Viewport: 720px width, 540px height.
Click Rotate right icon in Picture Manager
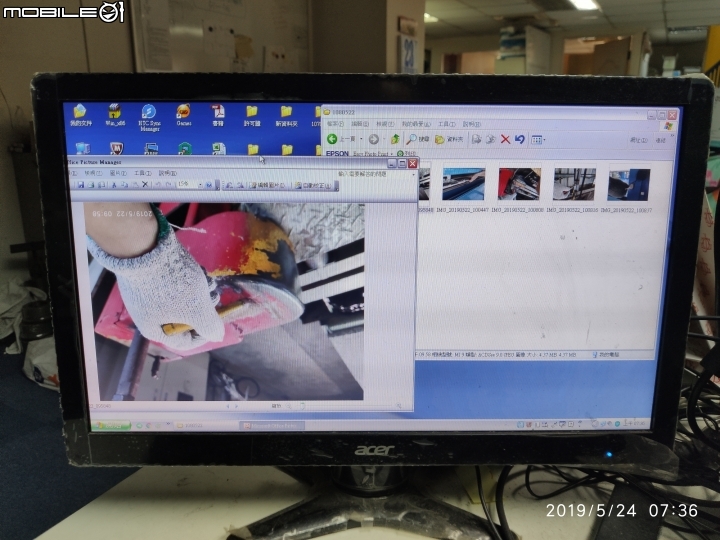pyautogui.click(x=240, y=185)
